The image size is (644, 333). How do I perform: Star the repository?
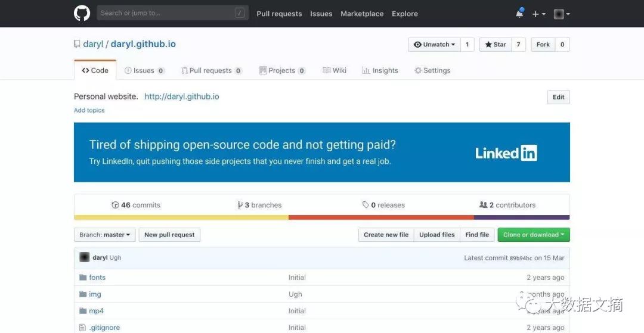tap(496, 44)
